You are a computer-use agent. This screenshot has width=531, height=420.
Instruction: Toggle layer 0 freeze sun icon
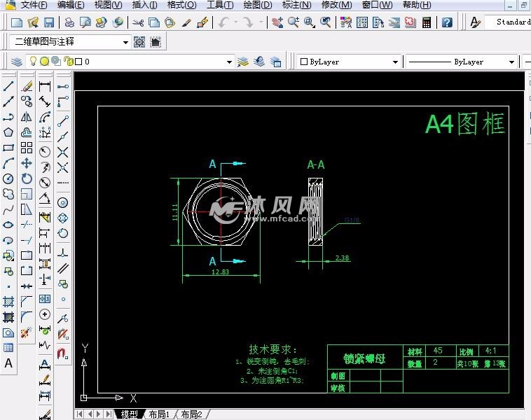click(x=44, y=62)
